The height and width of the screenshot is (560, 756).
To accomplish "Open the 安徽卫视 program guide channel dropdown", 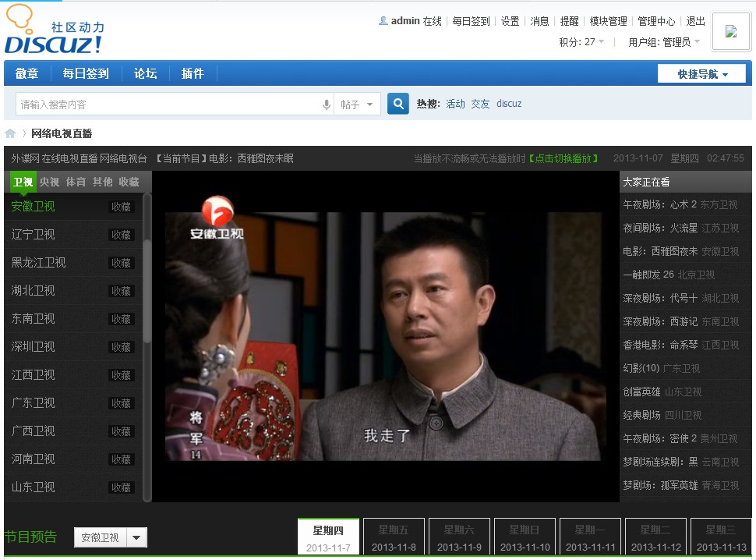I will point(136,537).
